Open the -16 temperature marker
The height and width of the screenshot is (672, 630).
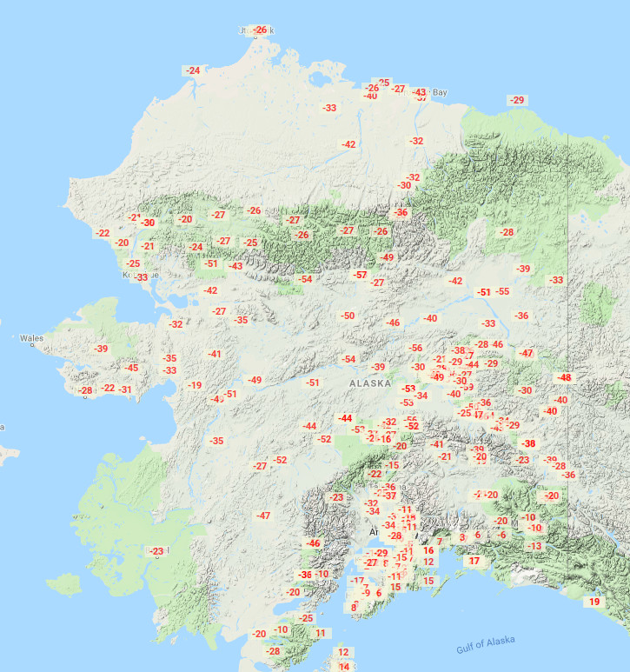pos(385,439)
